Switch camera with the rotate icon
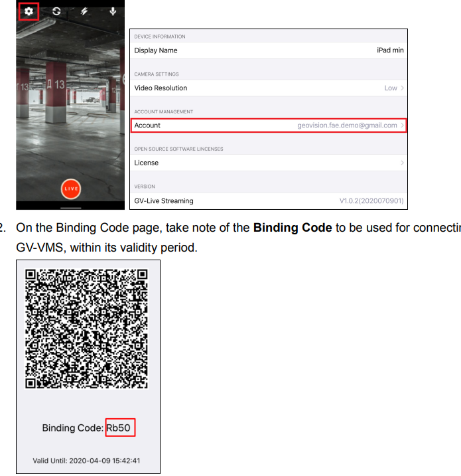 coord(56,11)
